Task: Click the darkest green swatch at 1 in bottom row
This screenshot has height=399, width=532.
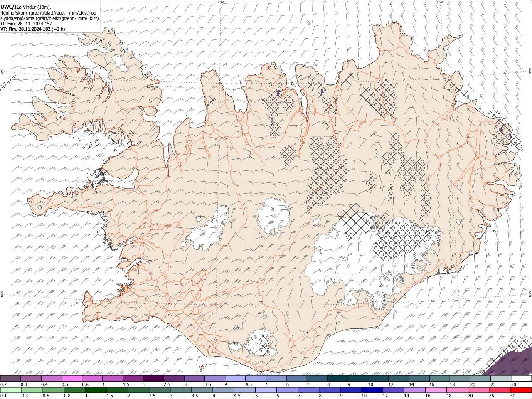Action: tap(96, 390)
